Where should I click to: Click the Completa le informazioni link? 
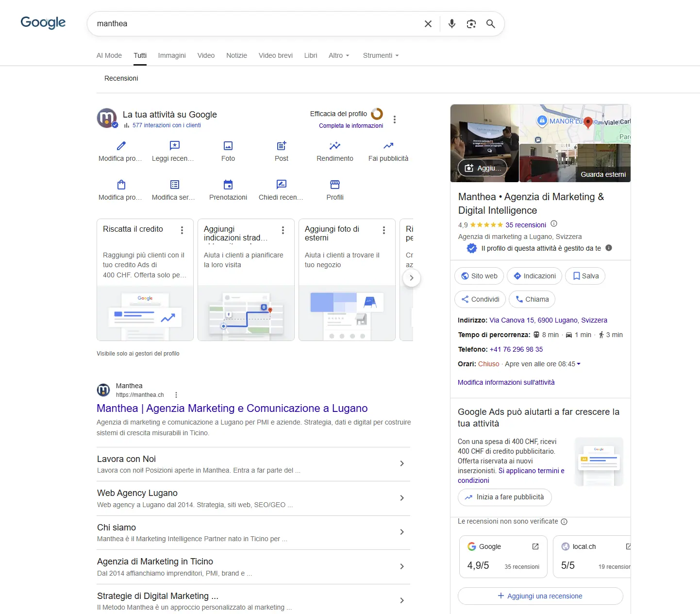pyautogui.click(x=351, y=126)
